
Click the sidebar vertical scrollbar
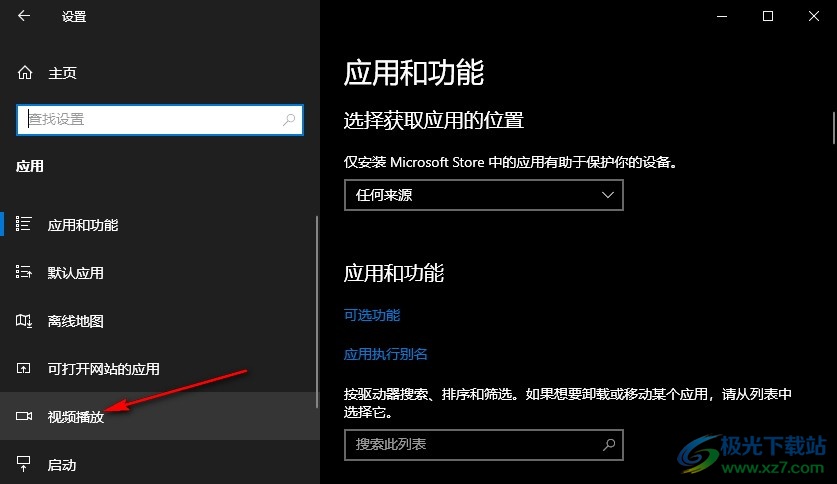coord(317,312)
